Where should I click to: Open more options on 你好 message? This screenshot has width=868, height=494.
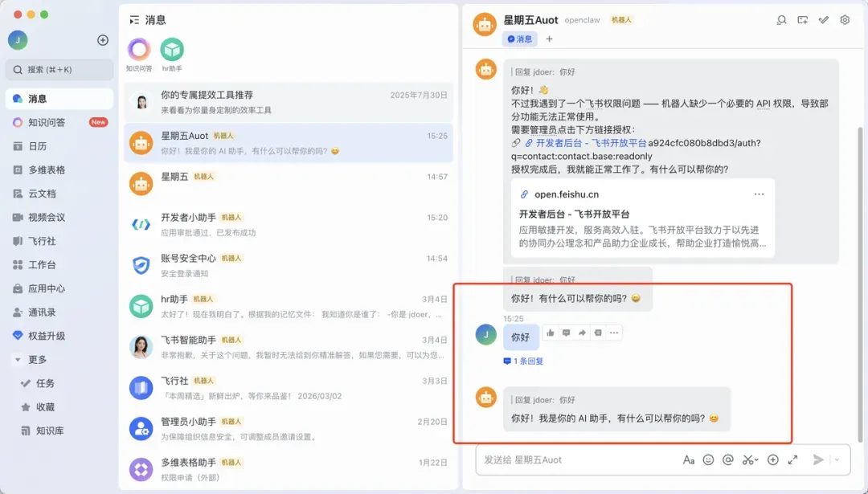coord(614,333)
